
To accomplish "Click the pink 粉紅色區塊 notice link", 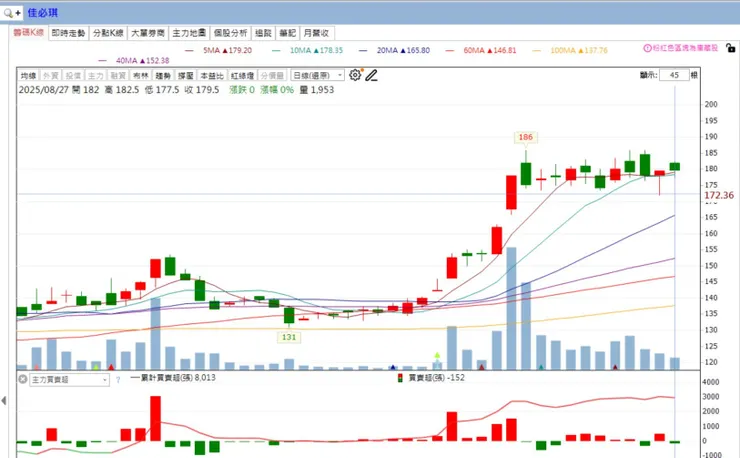I will (x=685, y=48).
